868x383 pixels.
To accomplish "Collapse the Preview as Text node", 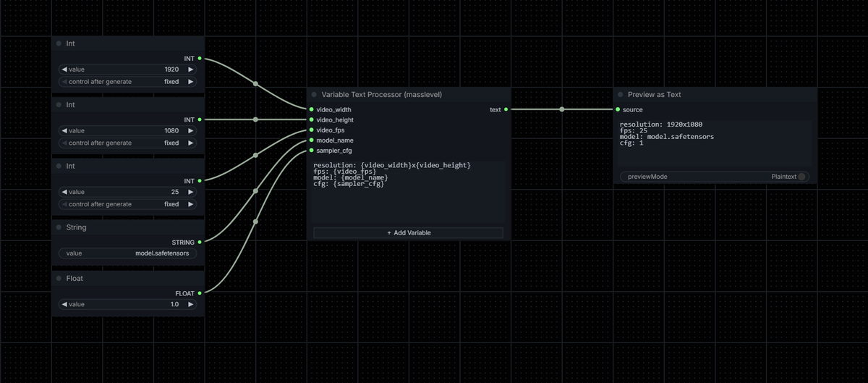I will (x=621, y=95).
